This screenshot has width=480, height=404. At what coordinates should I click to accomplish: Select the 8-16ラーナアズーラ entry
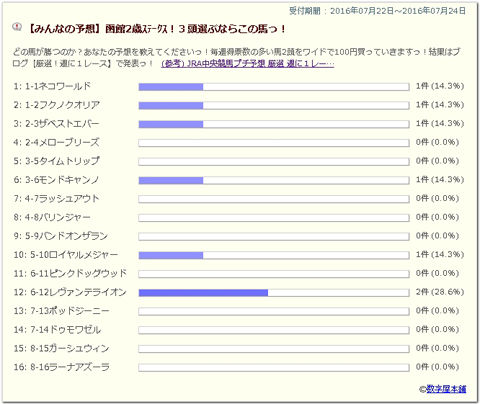coord(62,367)
